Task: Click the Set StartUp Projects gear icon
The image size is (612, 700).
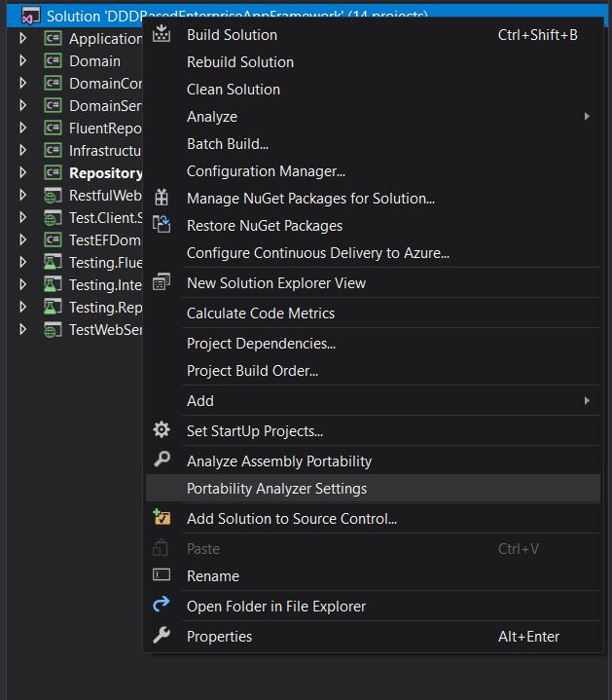Action: (x=162, y=430)
